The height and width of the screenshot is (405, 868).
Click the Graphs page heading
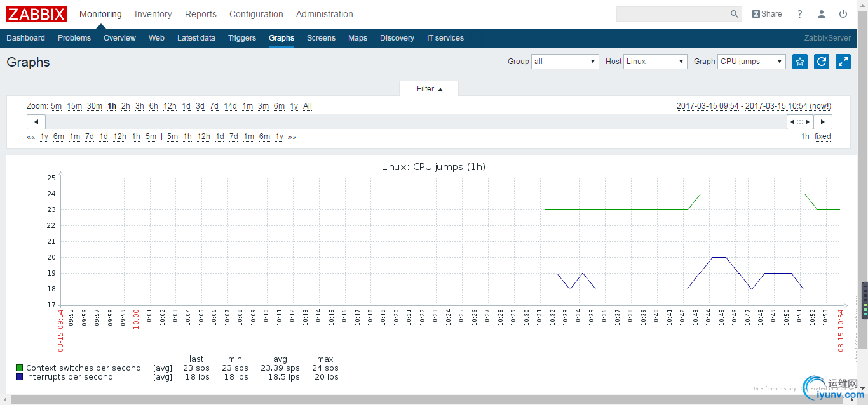pyautogui.click(x=28, y=62)
